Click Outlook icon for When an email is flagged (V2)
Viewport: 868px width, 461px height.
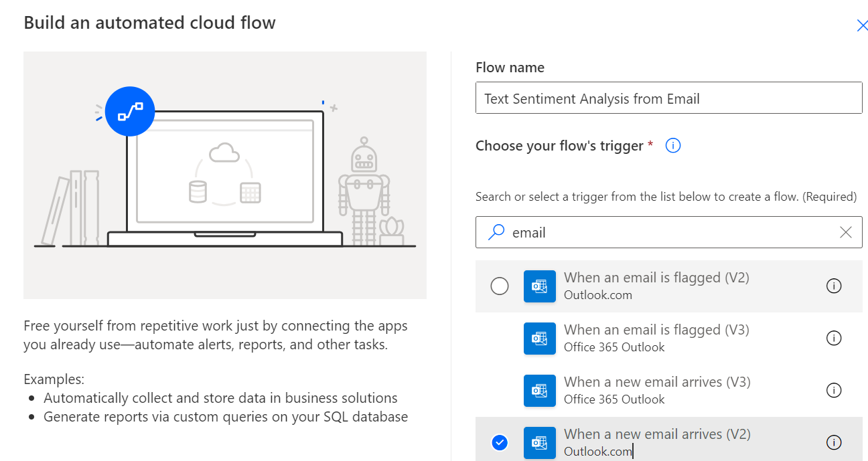tap(540, 286)
